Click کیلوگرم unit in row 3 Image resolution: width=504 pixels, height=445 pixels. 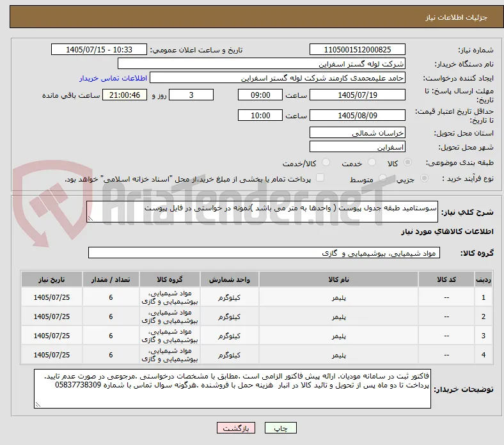point(229,336)
